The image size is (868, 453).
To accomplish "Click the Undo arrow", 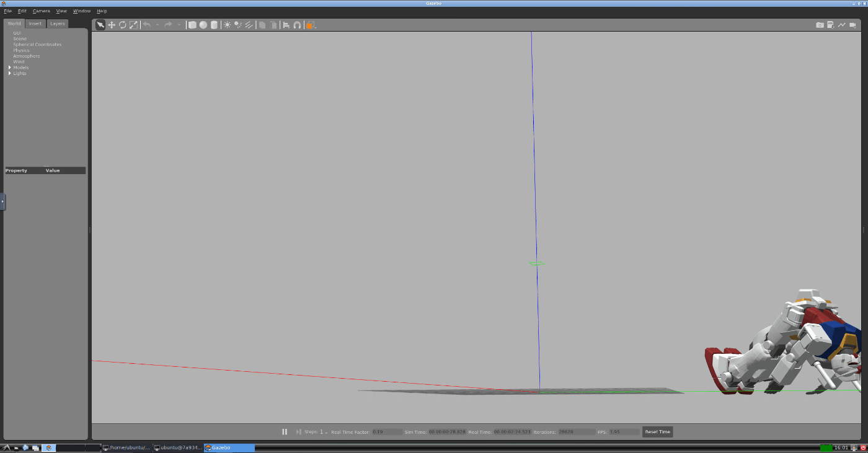I will tap(147, 25).
